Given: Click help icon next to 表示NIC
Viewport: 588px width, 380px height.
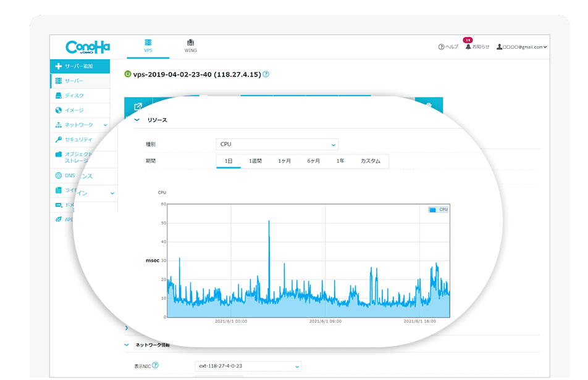Looking at the screenshot, I should pyautogui.click(x=155, y=365).
